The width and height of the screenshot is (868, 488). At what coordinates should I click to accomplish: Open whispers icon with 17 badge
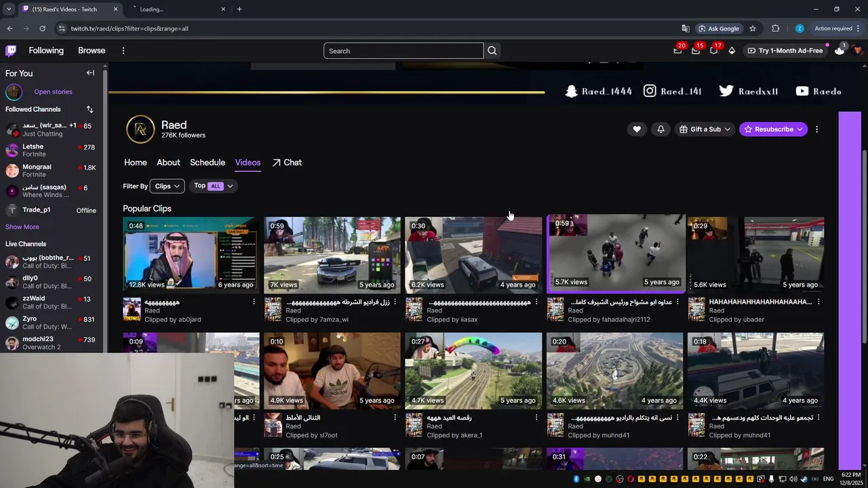pos(713,51)
